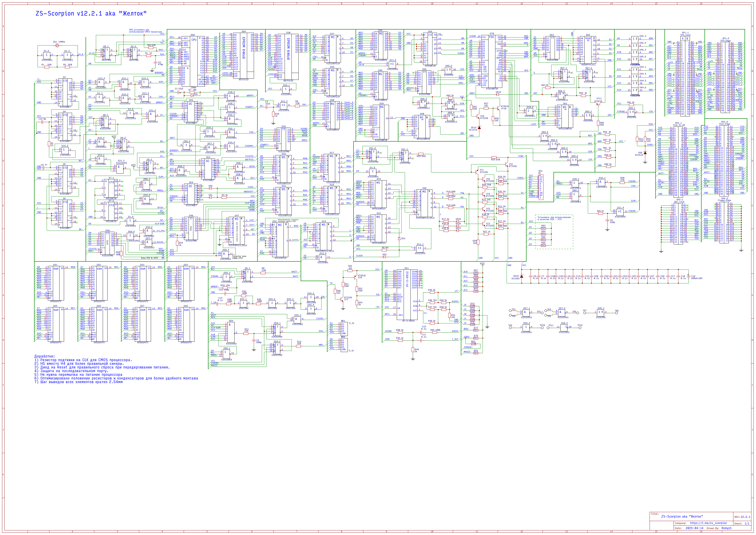The image size is (756, 535).
Task: Select the VD16 diode near capacitor bank
Action: pos(522,276)
